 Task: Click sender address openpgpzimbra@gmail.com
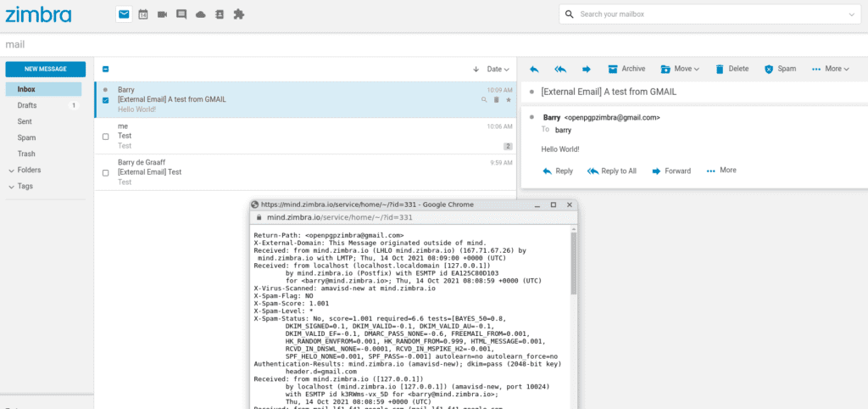click(612, 117)
